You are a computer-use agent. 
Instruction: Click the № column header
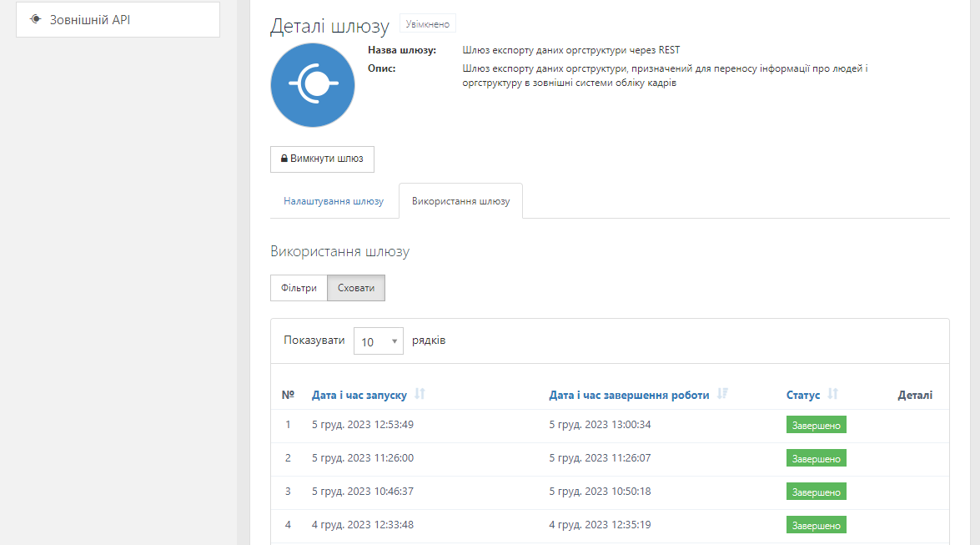[x=288, y=395]
